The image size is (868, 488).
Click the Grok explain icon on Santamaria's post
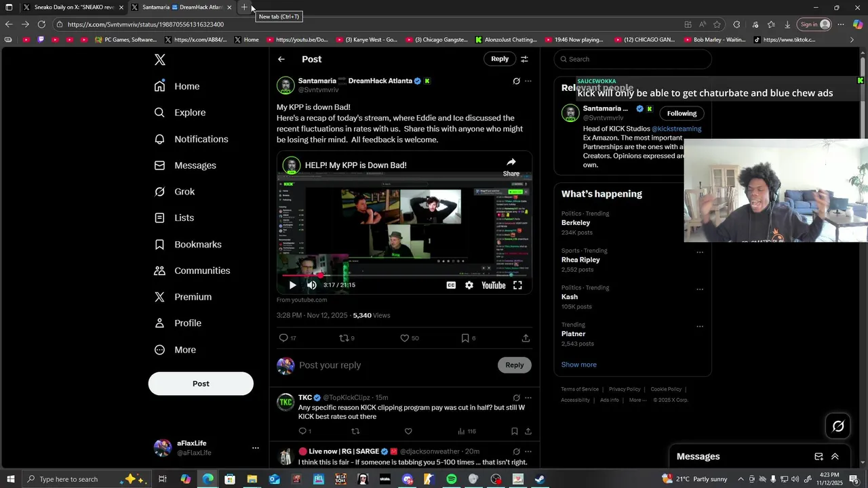(x=516, y=81)
